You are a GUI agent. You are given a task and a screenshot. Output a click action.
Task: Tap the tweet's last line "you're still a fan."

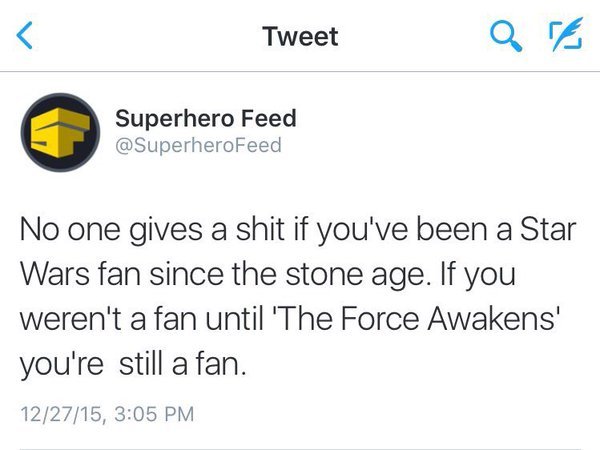coord(132,366)
